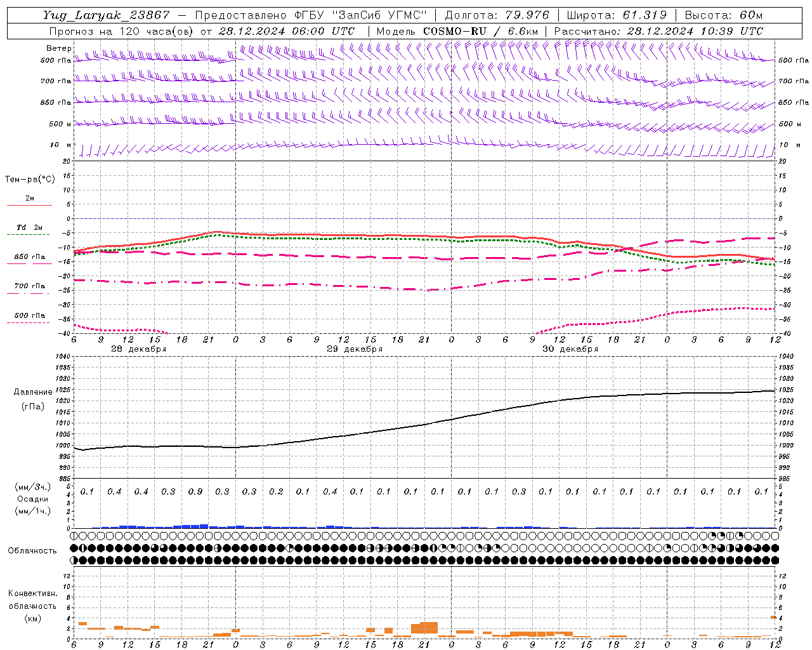Click the (км) unit under convective cloud label
Image resolution: width=812 pixels, height=650 pixels.
32,618
